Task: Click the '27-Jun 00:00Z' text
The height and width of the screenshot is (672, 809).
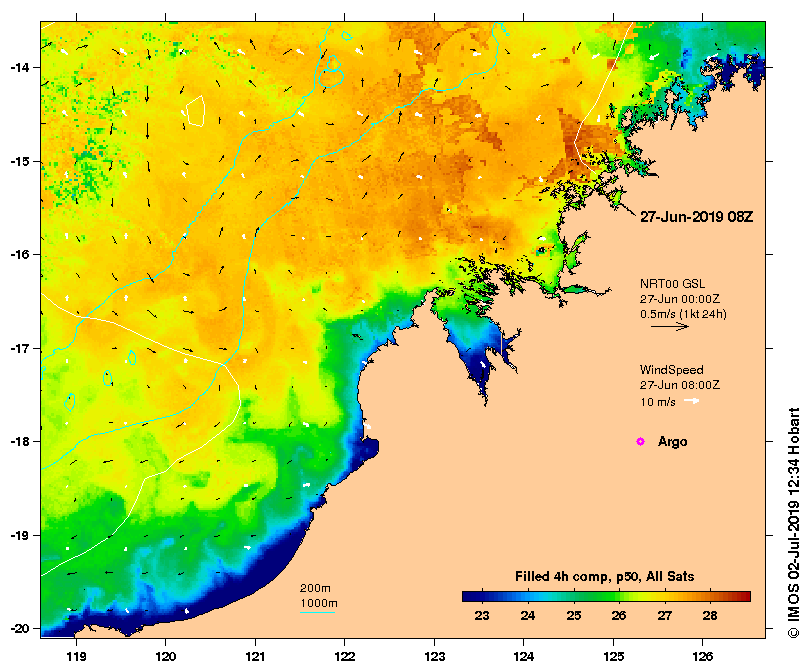Action: (x=680, y=299)
